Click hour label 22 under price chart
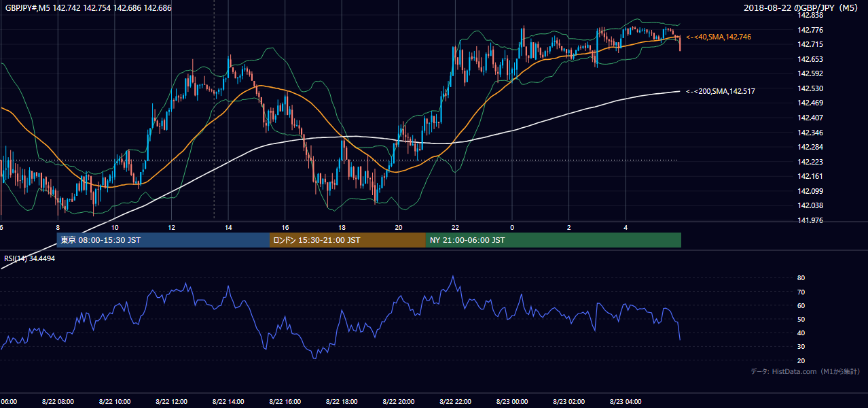The image size is (868, 408). pyautogui.click(x=455, y=228)
